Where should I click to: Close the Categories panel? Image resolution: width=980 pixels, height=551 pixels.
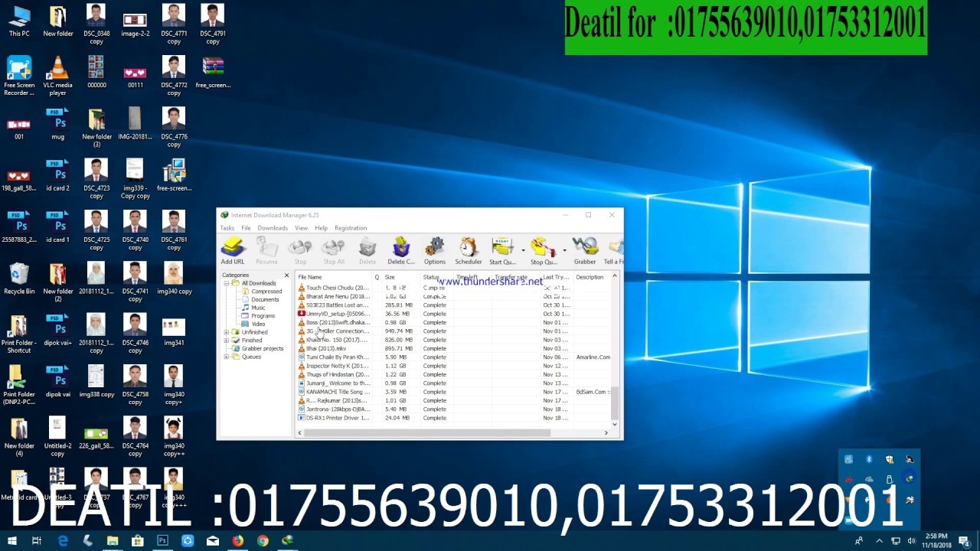(x=287, y=275)
